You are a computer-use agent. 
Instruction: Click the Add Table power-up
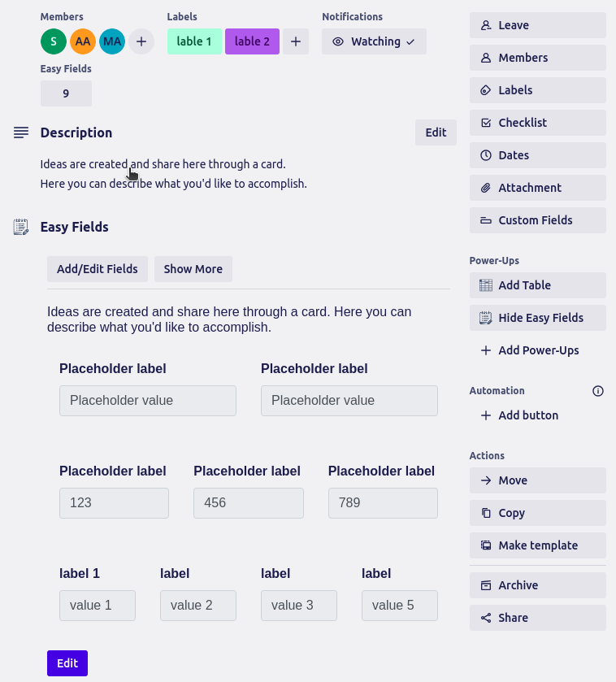coord(538,285)
